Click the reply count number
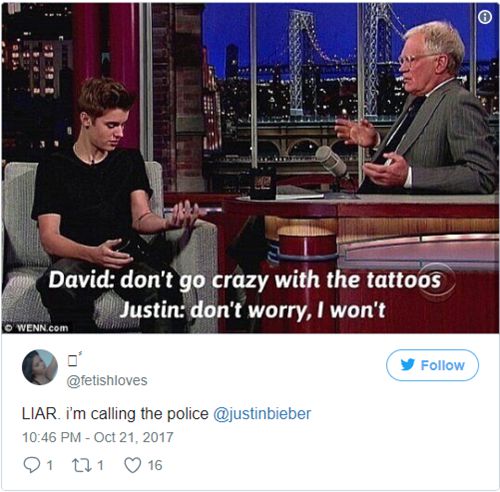 point(50,465)
